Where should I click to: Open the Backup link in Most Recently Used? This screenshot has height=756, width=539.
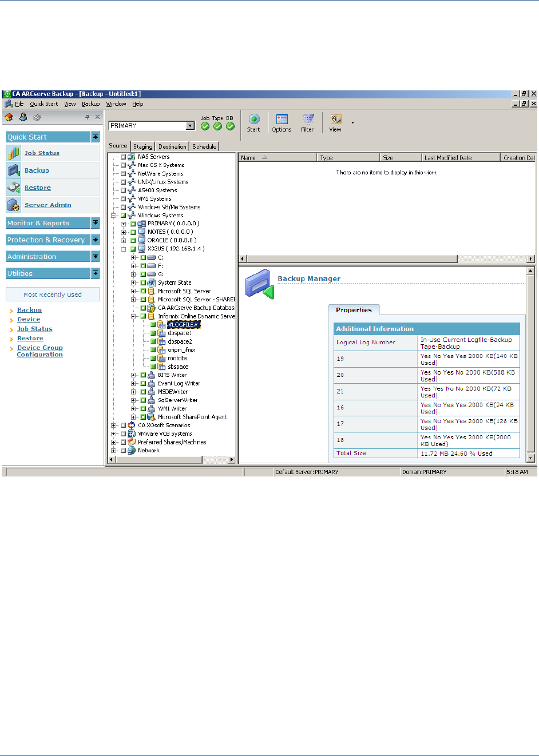pos(29,310)
